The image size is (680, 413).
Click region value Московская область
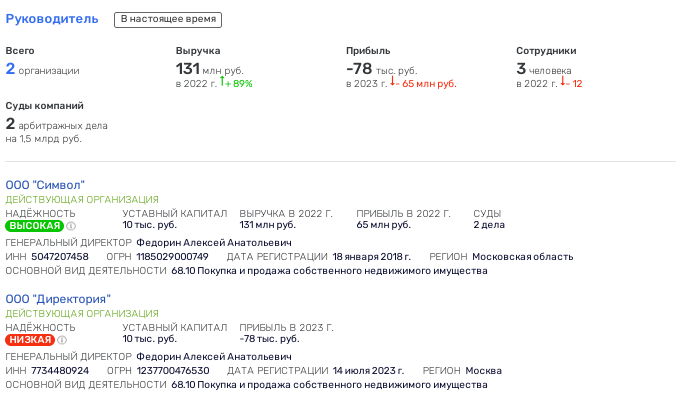(523, 257)
